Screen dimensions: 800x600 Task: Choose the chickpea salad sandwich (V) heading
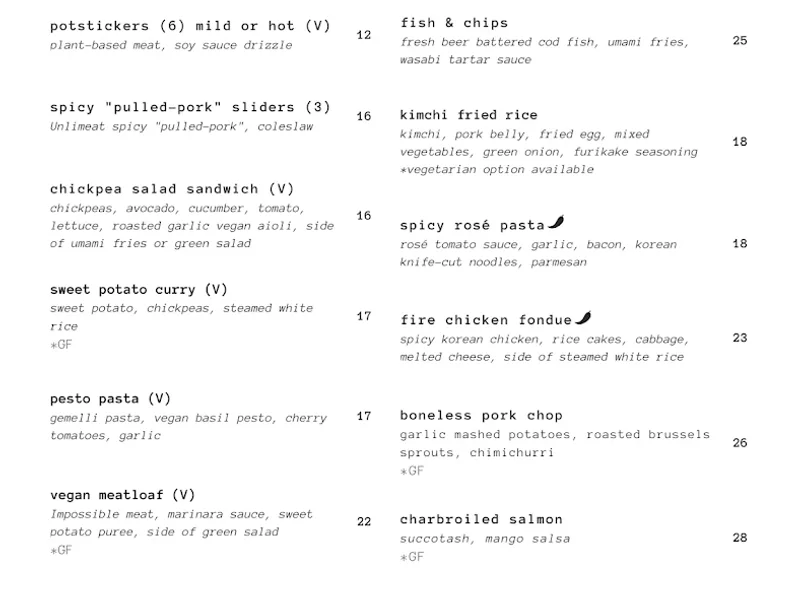click(172, 189)
